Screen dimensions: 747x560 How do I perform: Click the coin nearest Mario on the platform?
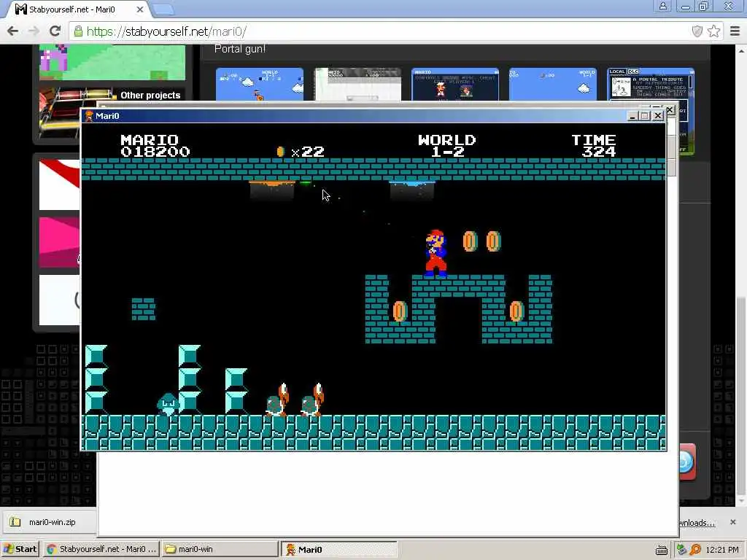[x=471, y=241]
